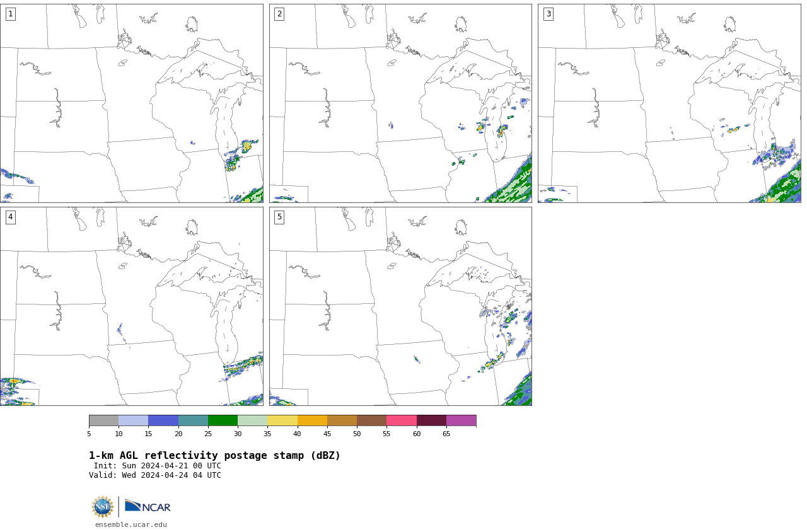Image resolution: width=807 pixels, height=532 pixels.
Task: Open ensemble member 5 reflectivity map
Action: pos(400,306)
